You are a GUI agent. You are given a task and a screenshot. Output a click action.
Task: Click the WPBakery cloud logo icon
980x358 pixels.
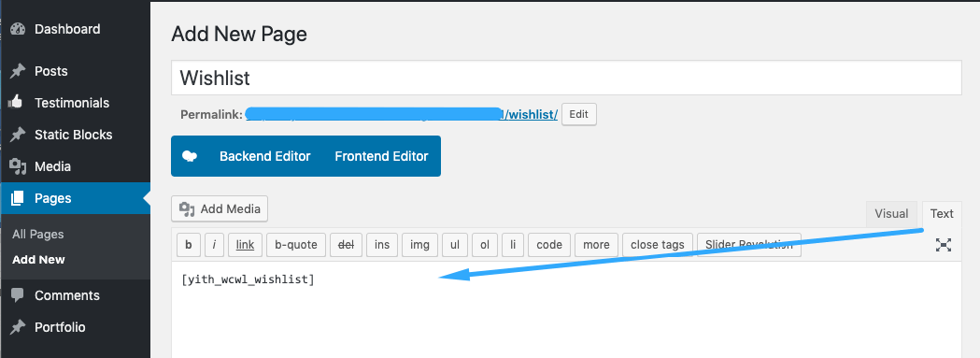(x=190, y=156)
